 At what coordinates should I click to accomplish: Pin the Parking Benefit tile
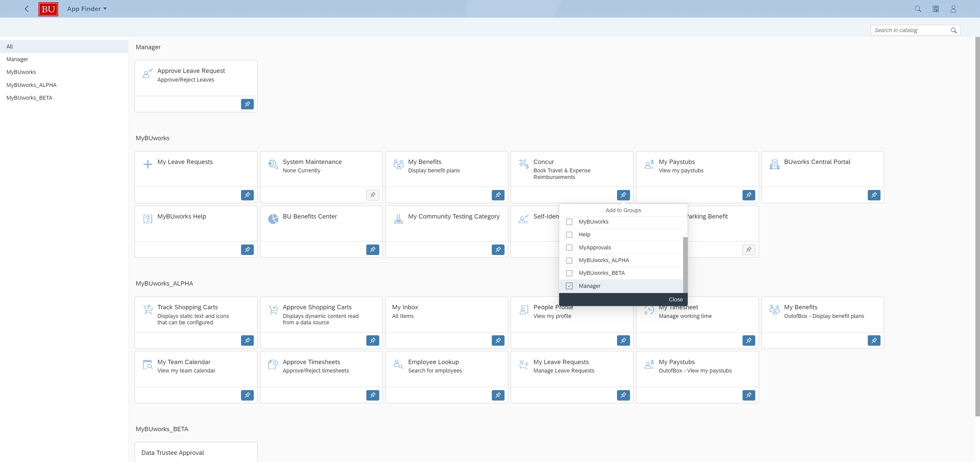pos(749,249)
